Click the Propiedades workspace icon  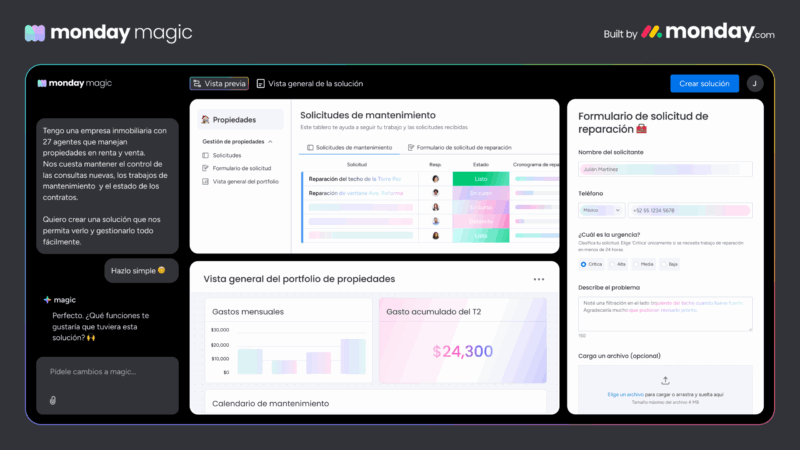click(205, 120)
